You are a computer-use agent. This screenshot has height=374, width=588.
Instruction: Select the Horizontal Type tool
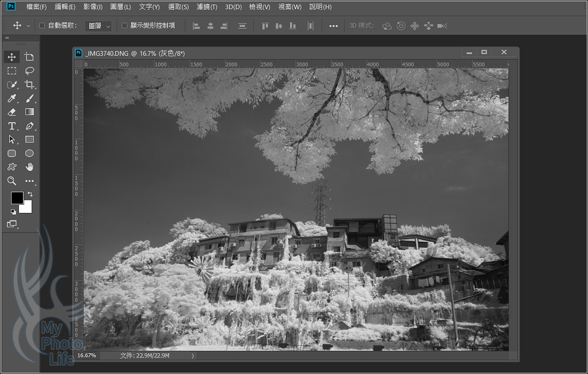click(x=12, y=126)
